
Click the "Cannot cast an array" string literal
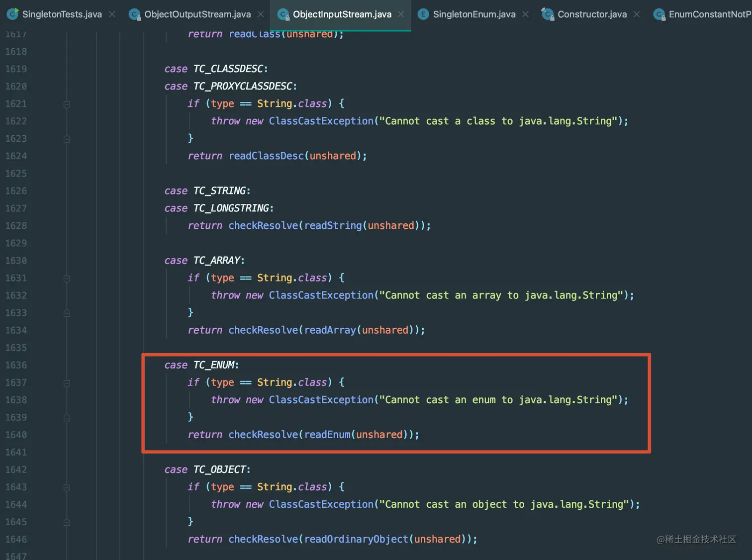click(501, 295)
